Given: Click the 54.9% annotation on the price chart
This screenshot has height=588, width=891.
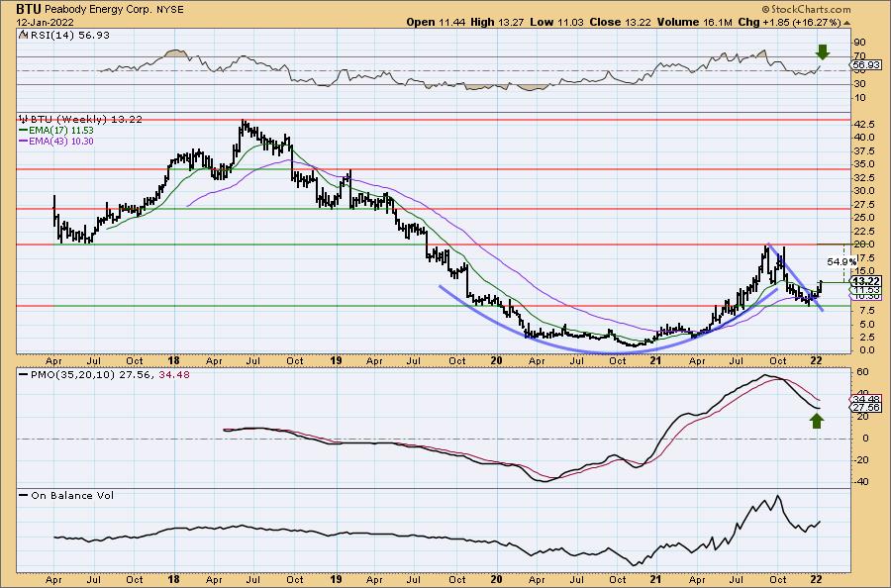Looking at the screenshot, I should coord(841,262).
